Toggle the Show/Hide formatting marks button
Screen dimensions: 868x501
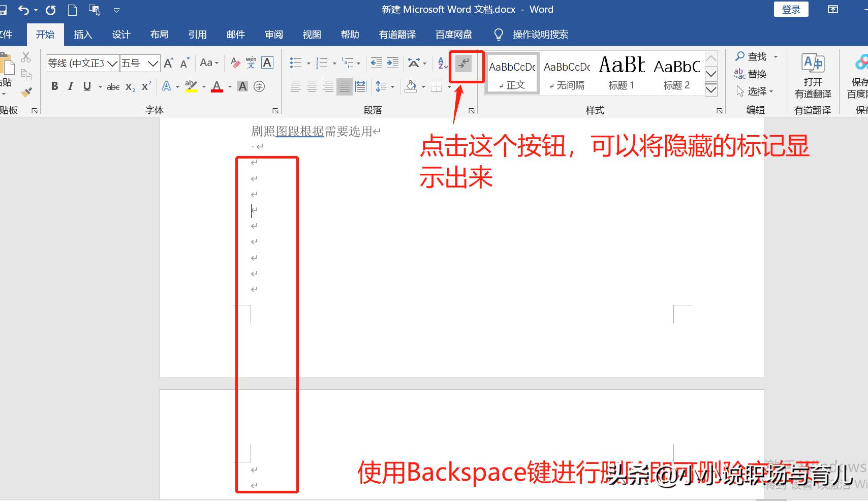(464, 65)
